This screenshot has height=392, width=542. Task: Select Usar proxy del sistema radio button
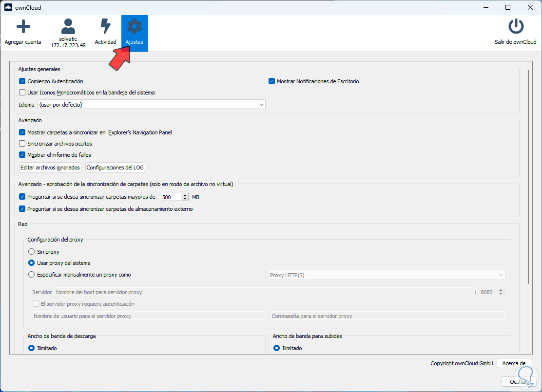[x=32, y=263]
